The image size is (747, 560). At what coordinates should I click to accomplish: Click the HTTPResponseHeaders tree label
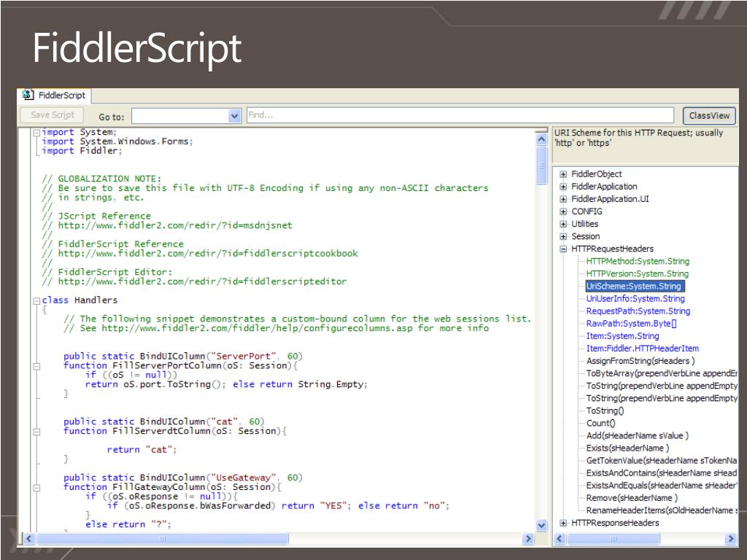pyautogui.click(x=615, y=523)
